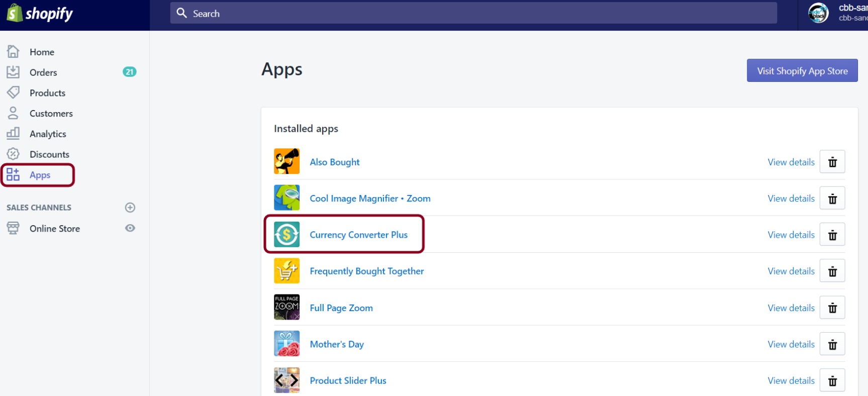Click the Products tag icon

coord(13,92)
